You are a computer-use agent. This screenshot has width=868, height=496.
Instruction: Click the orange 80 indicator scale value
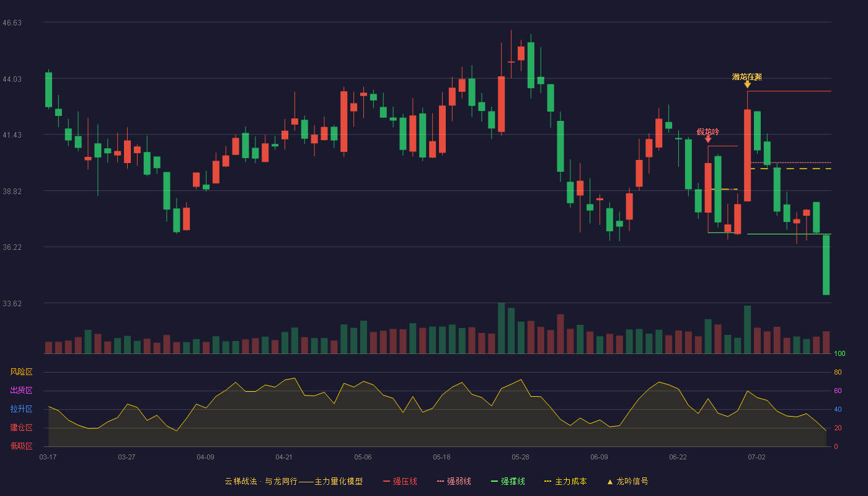[x=838, y=372]
